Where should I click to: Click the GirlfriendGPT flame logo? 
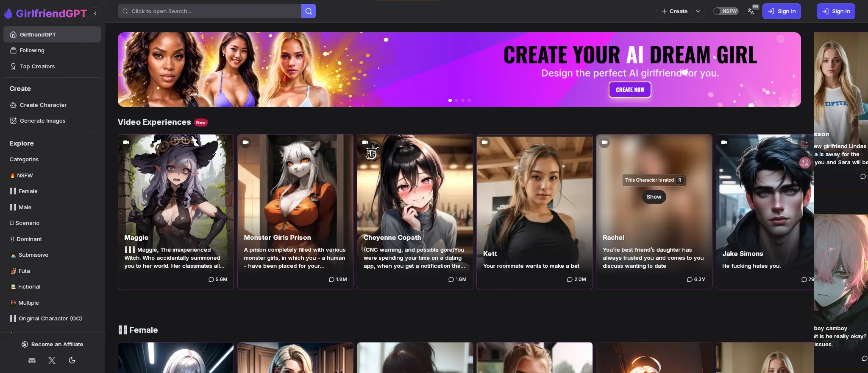pyautogui.click(x=8, y=14)
